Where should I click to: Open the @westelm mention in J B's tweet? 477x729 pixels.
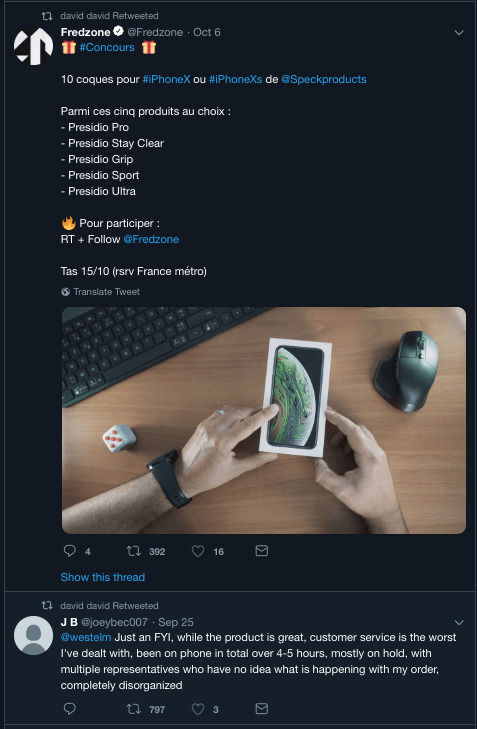point(86,637)
